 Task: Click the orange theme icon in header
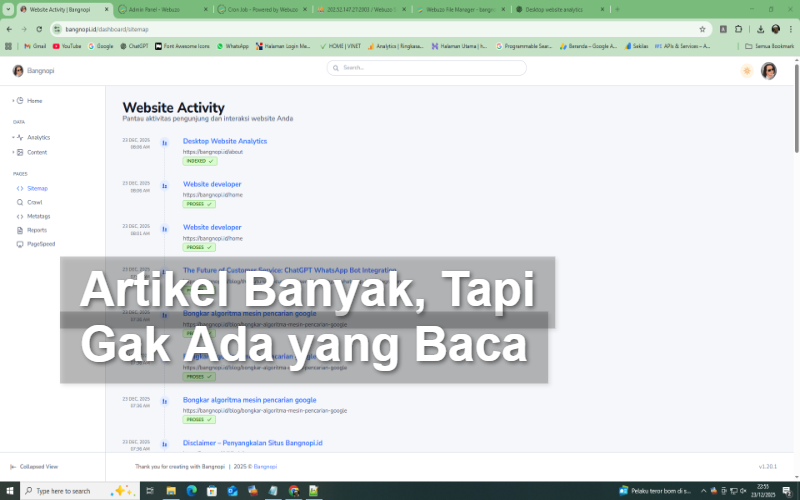746,71
